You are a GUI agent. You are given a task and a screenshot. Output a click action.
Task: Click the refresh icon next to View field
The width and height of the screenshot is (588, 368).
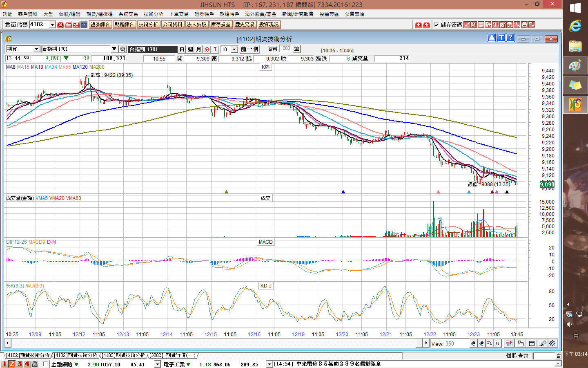[x=497, y=343]
